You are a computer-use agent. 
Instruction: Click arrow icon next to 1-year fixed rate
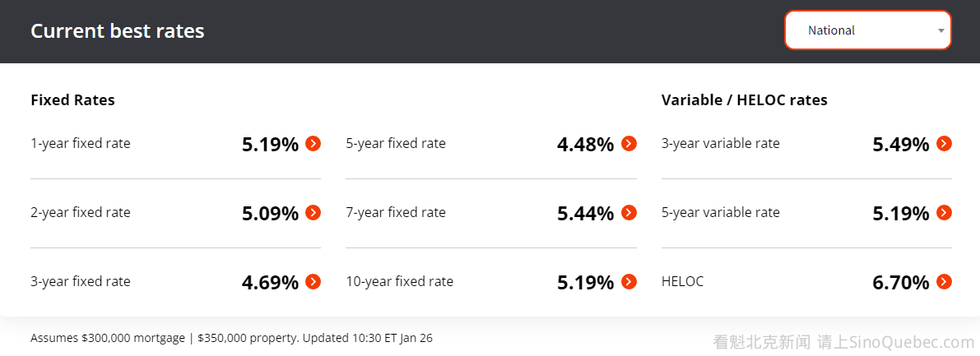pyautogui.click(x=313, y=144)
